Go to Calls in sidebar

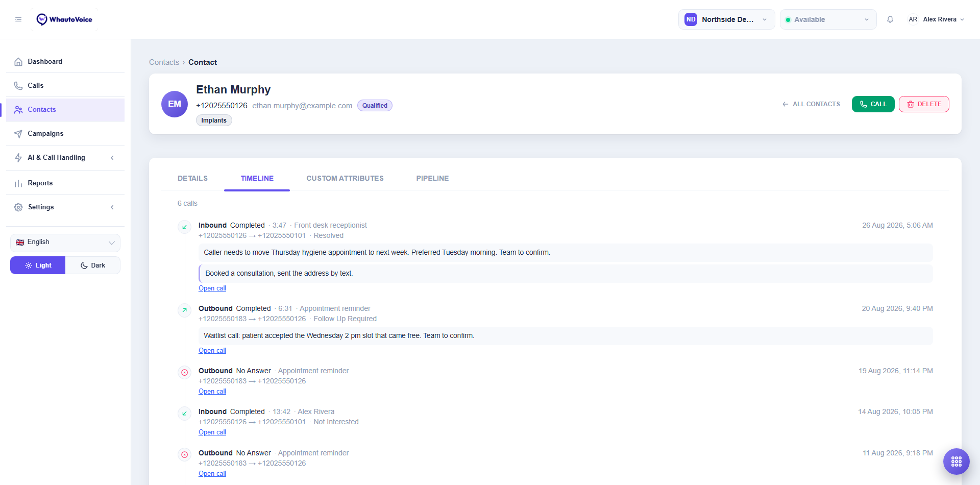pyautogui.click(x=65, y=85)
